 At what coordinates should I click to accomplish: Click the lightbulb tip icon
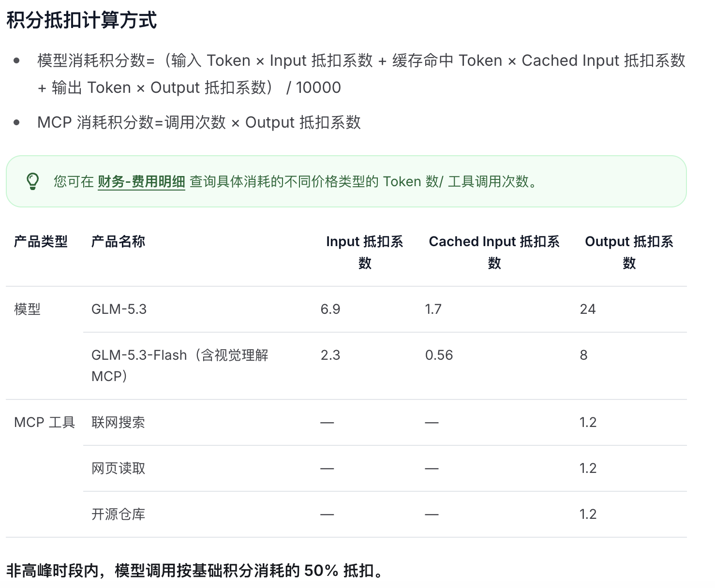32,181
